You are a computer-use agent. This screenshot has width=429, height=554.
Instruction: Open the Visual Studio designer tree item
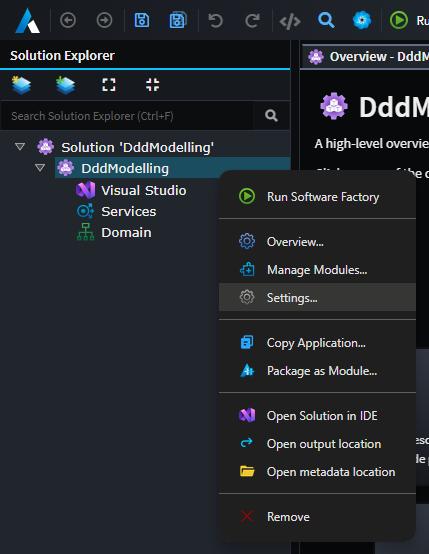[x=143, y=190]
